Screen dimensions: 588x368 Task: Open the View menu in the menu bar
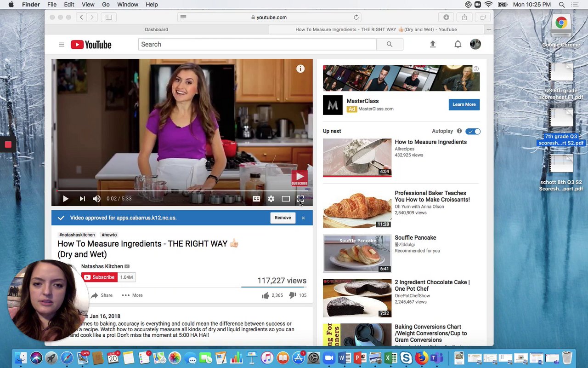tap(88, 5)
